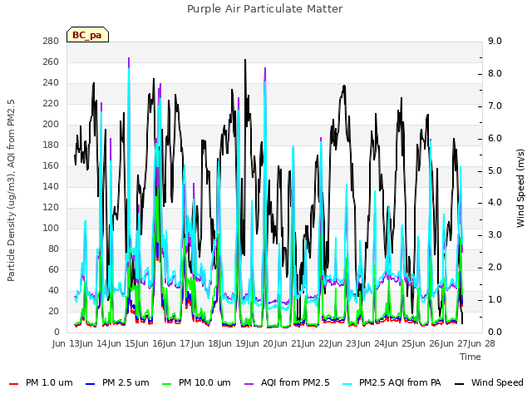Click the 0.0 tick on wind speed axis
The image size is (532, 399).
coord(495,332)
